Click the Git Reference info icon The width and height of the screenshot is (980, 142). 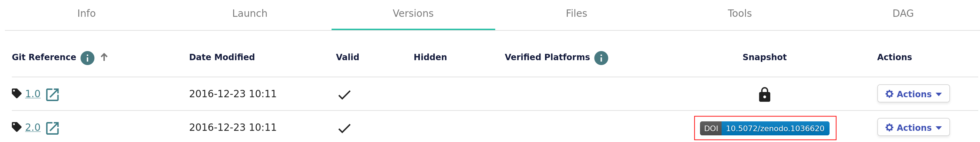point(87,58)
